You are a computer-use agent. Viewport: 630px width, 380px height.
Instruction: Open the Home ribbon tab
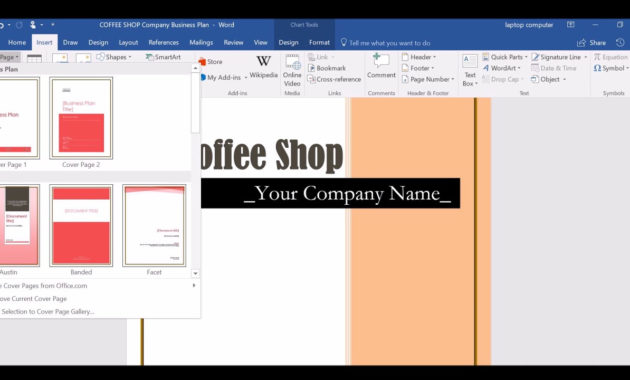pyautogui.click(x=17, y=42)
